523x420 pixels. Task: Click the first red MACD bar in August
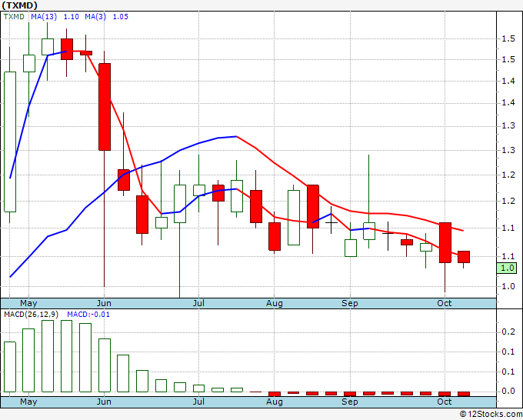pyautogui.click(x=275, y=394)
